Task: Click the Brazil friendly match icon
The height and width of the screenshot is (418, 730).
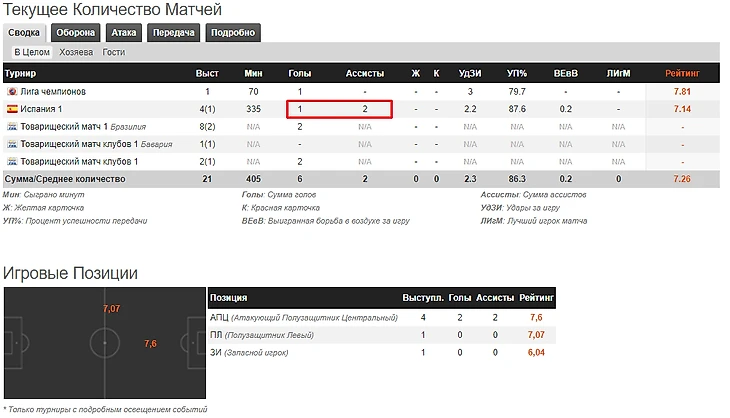Action: click(x=12, y=127)
